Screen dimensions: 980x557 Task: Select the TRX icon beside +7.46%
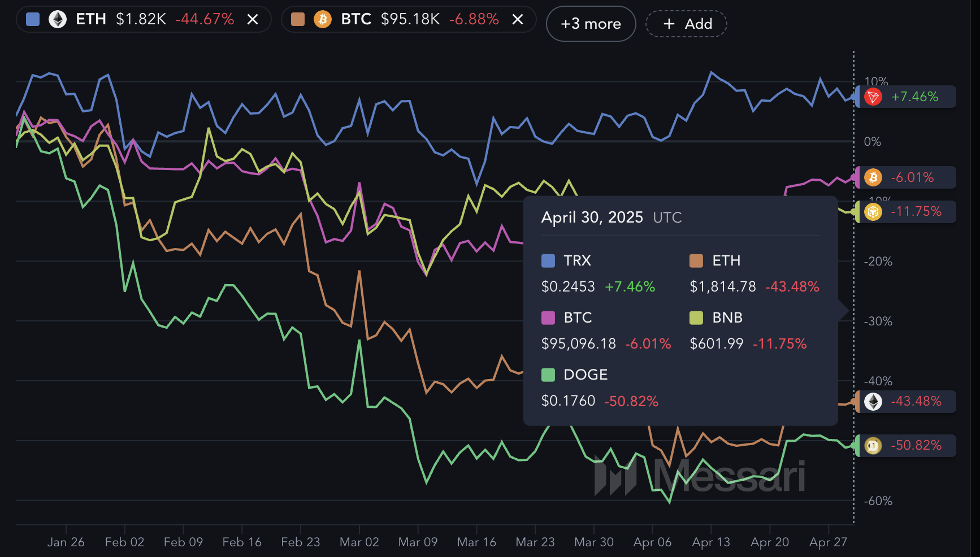(874, 97)
